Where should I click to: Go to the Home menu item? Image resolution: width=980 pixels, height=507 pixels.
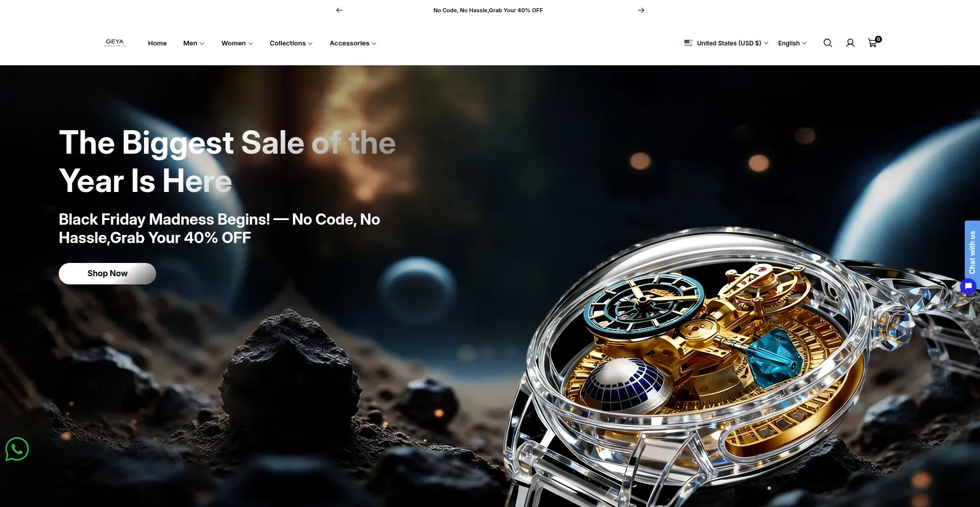[x=157, y=43]
